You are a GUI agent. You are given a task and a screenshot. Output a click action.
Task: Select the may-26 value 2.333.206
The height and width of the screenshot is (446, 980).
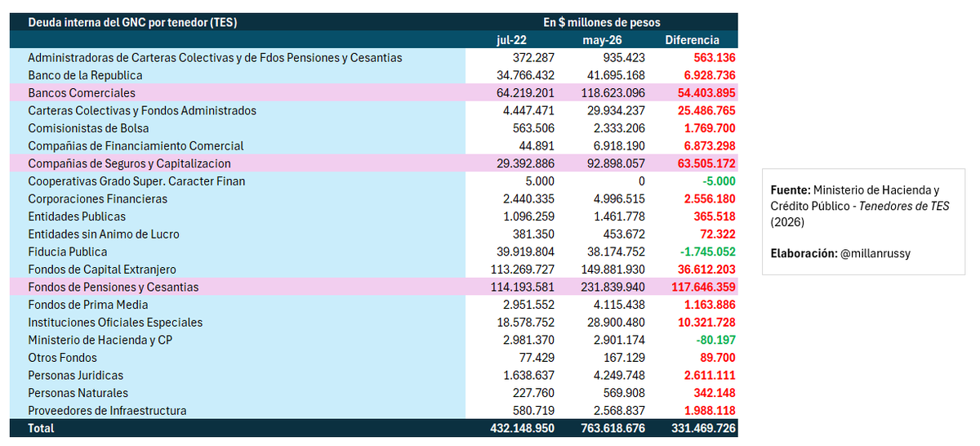619,128
